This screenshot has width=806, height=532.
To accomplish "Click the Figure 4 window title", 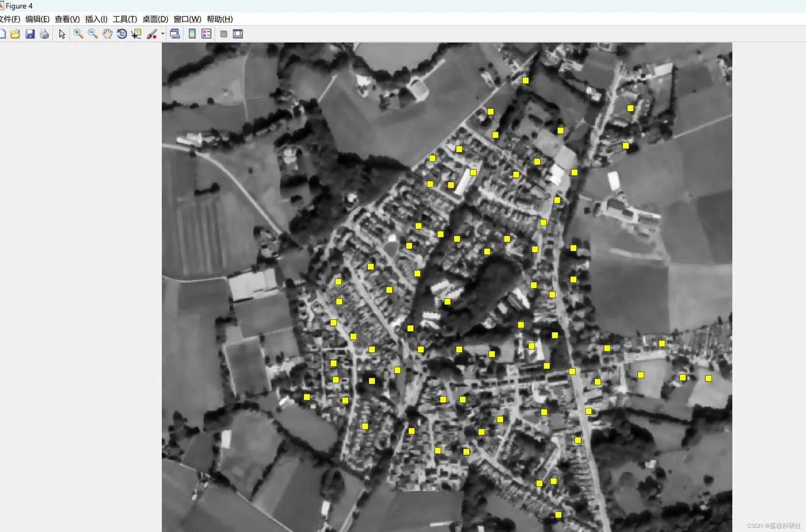I will point(19,6).
